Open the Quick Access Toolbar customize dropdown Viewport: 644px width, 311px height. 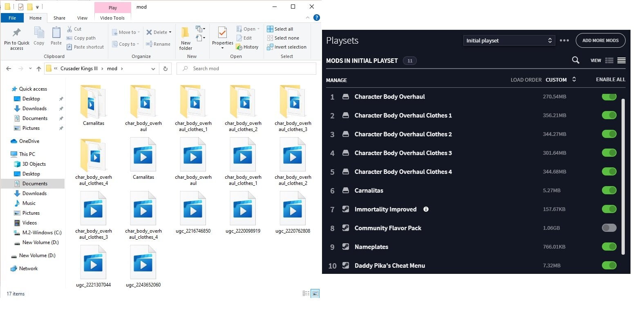pos(37,7)
